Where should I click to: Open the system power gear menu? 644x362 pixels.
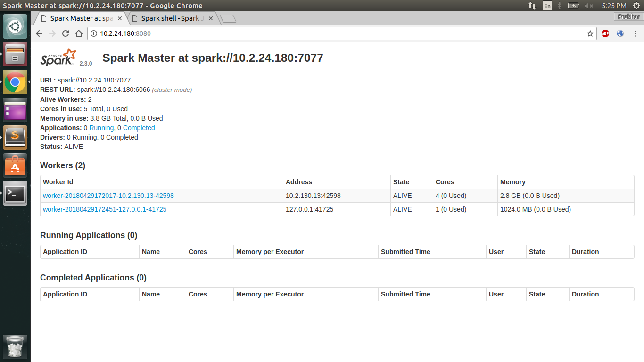[x=636, y=6]
